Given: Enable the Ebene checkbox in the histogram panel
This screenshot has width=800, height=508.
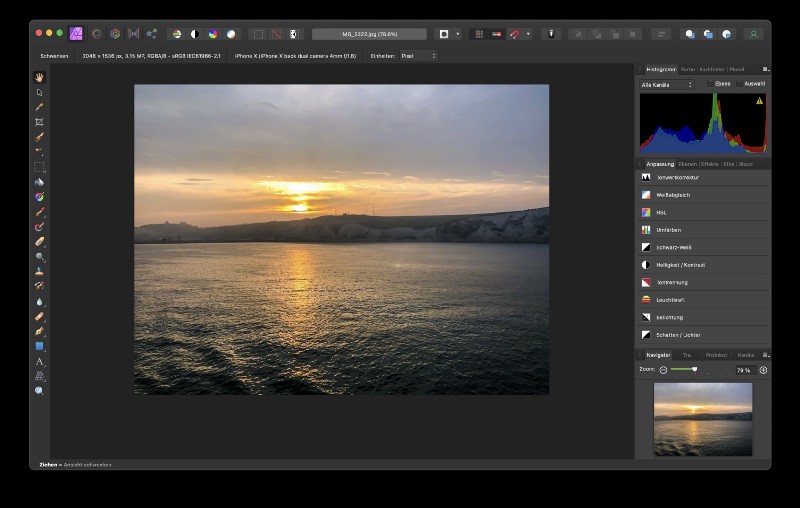Looking at the screenshot, I should tap(710, 84).
